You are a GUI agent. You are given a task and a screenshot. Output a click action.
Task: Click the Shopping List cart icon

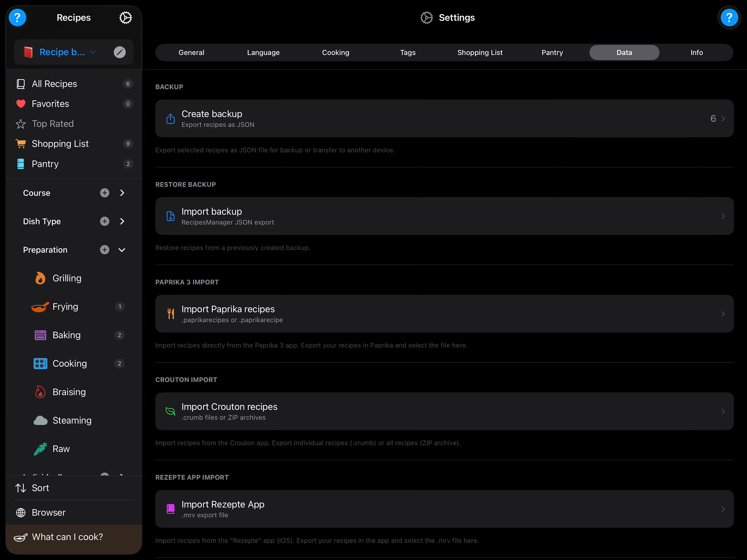click(21, 144)
